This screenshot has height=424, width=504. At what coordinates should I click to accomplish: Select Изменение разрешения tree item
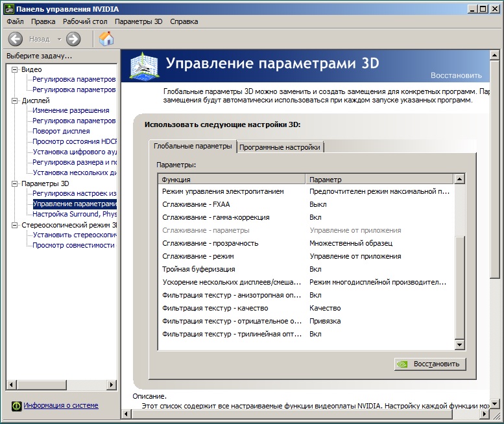tap(71, 110)
